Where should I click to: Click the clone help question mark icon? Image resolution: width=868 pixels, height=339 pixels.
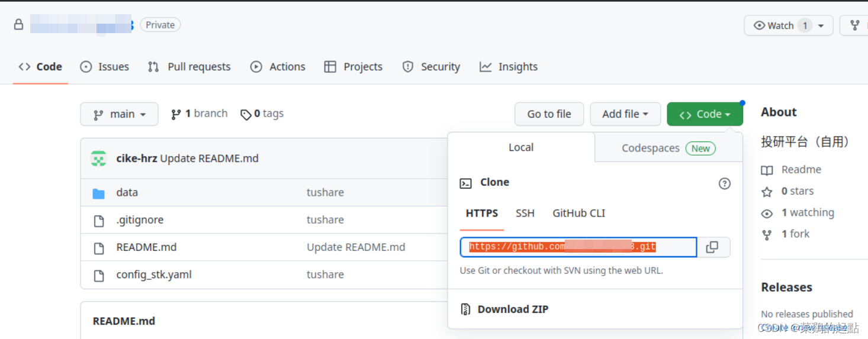(x=724, y=183)
